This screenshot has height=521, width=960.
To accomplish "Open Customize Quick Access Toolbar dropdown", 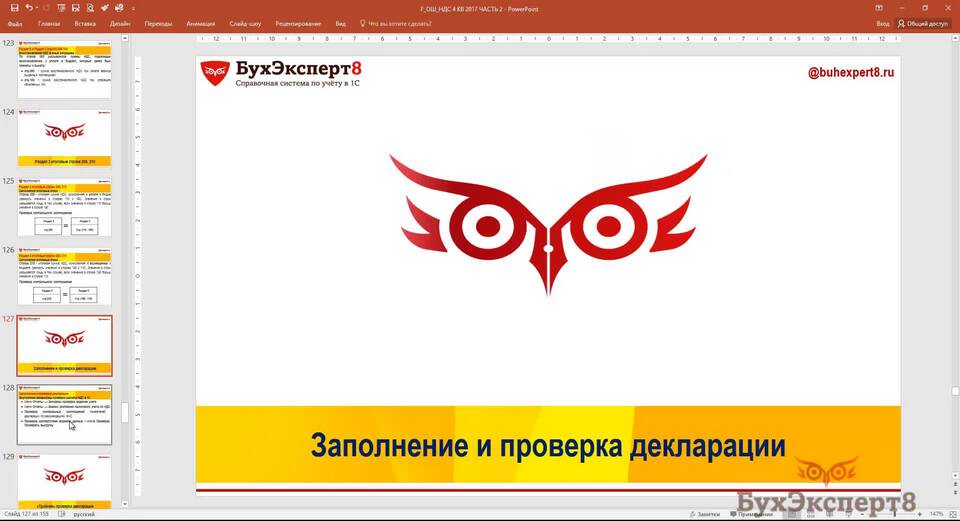I will point(133,9).
